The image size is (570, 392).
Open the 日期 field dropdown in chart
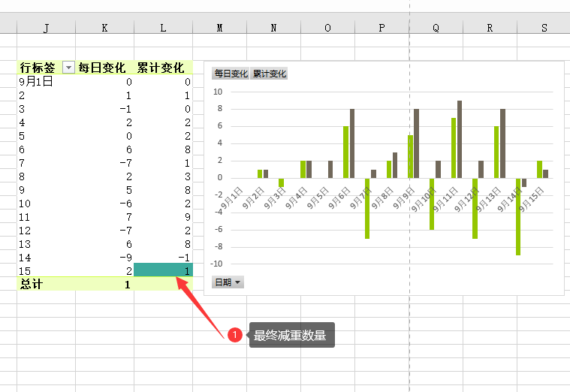tap(228, 282)
